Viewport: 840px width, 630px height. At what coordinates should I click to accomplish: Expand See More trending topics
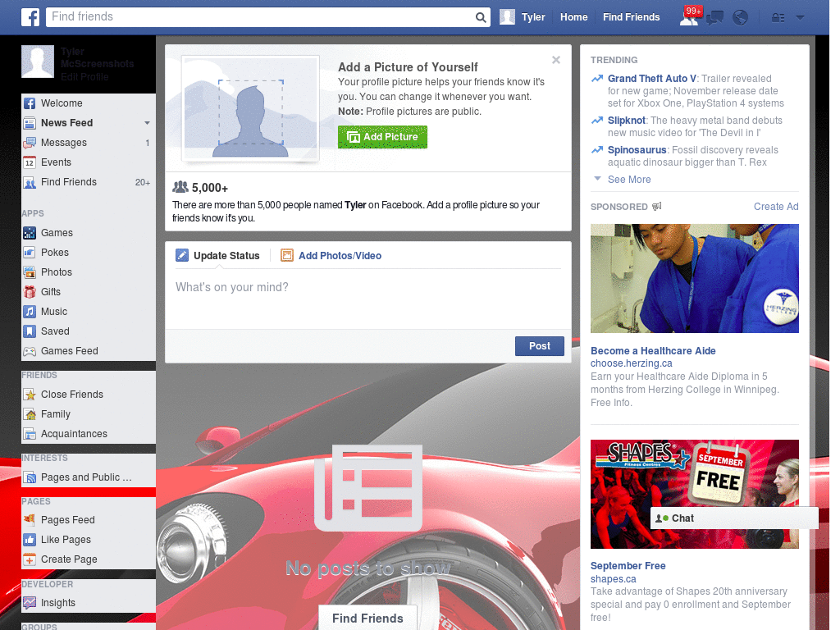tap(629, 180)
